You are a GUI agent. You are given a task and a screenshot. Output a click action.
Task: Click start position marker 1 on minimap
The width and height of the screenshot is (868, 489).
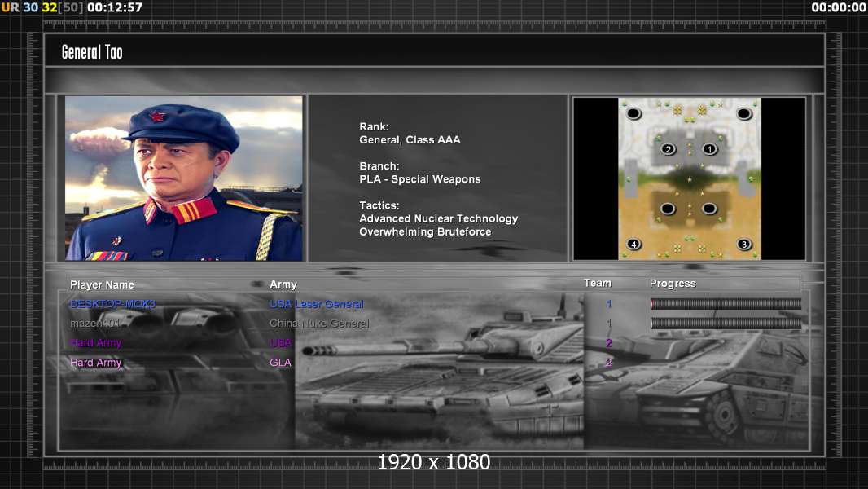710,149
